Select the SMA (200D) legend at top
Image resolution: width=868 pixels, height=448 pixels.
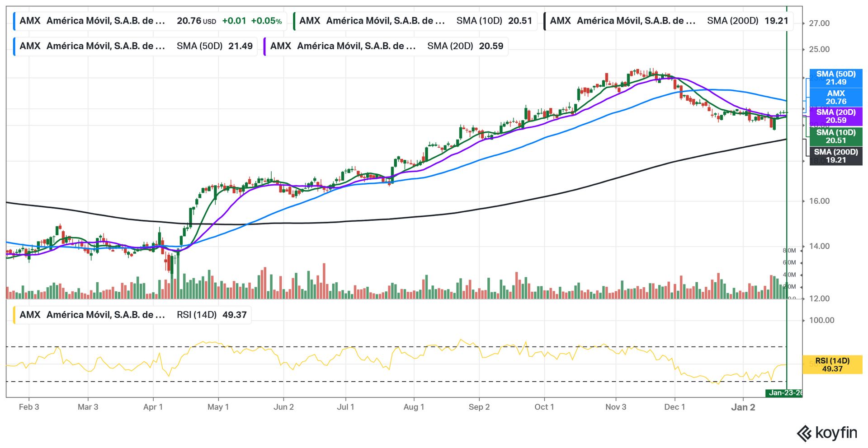tap(668, 21)
